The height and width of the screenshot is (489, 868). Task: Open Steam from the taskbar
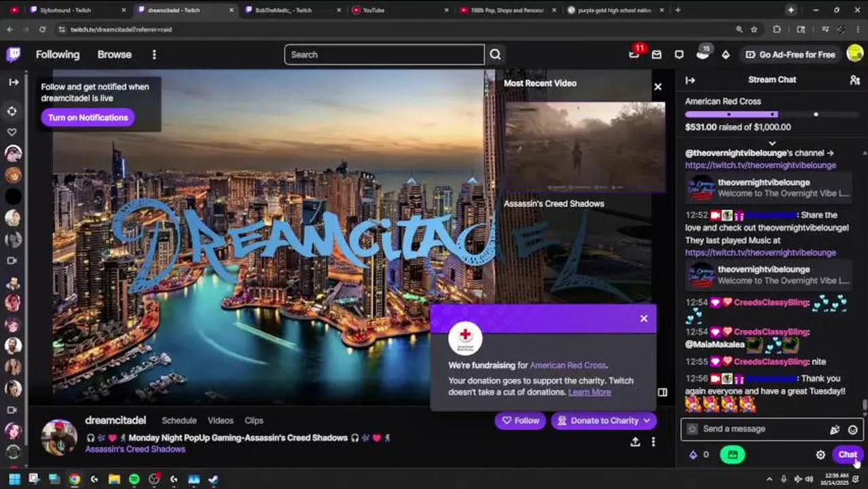[213, 479]
